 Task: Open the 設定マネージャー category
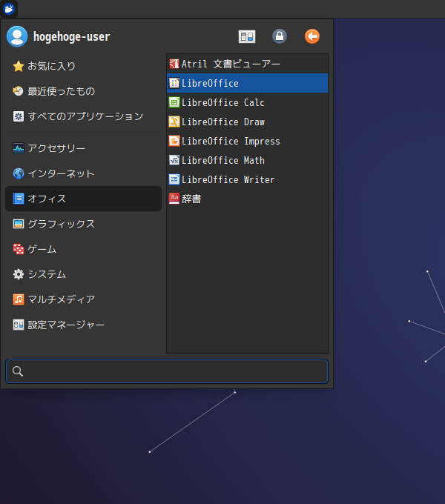click(83, 325)
